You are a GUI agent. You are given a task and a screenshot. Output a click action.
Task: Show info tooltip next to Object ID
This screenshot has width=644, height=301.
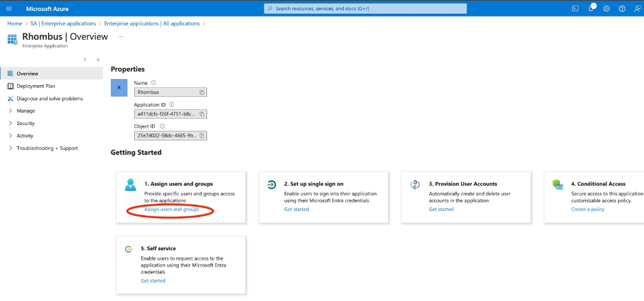[x=162, y=126]
